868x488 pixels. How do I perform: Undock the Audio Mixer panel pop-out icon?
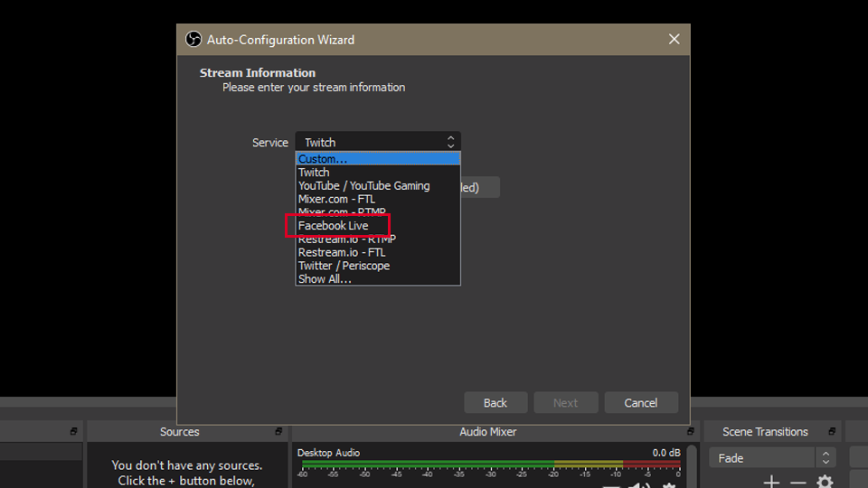690,431
